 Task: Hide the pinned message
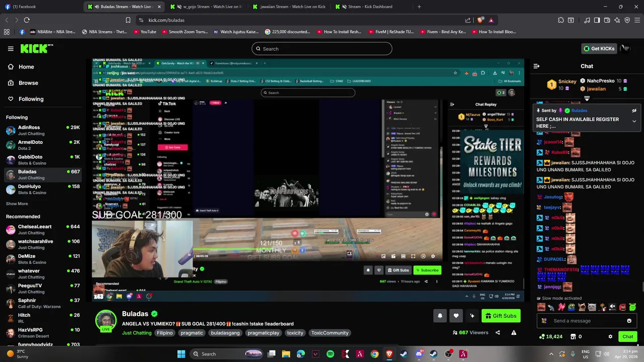tap(634, 111)
